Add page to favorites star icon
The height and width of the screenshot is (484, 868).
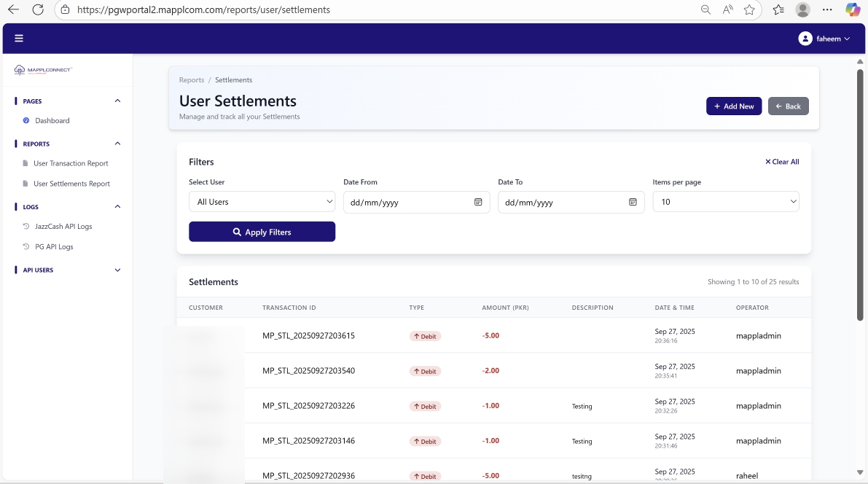tap(749, 9)
